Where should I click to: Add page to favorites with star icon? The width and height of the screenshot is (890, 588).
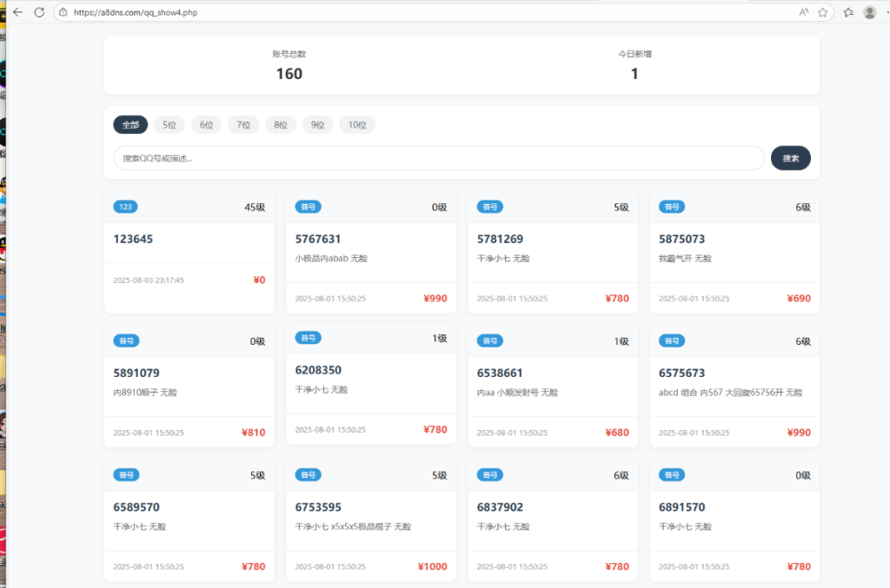[822, 12]
